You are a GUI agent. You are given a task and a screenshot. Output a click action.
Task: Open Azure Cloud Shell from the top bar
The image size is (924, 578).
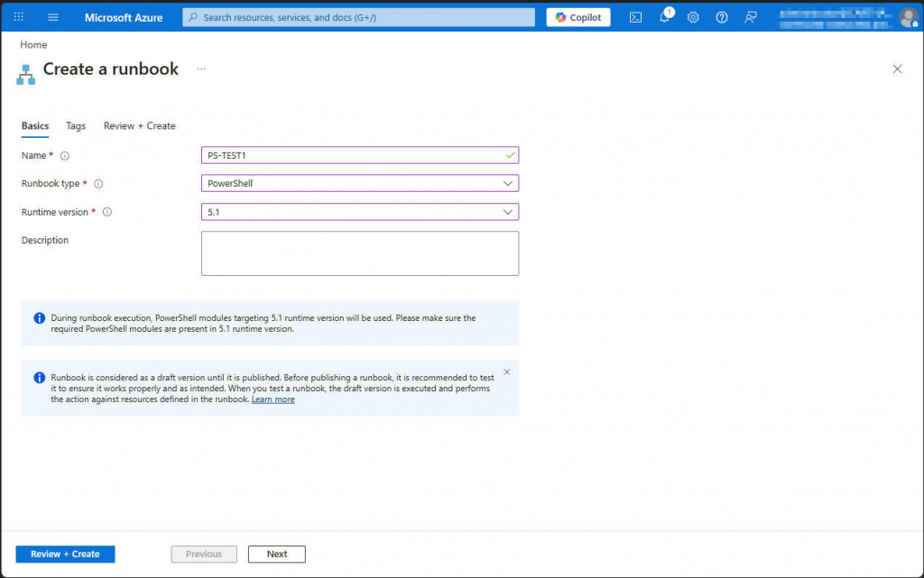click(x=635, y=16)
